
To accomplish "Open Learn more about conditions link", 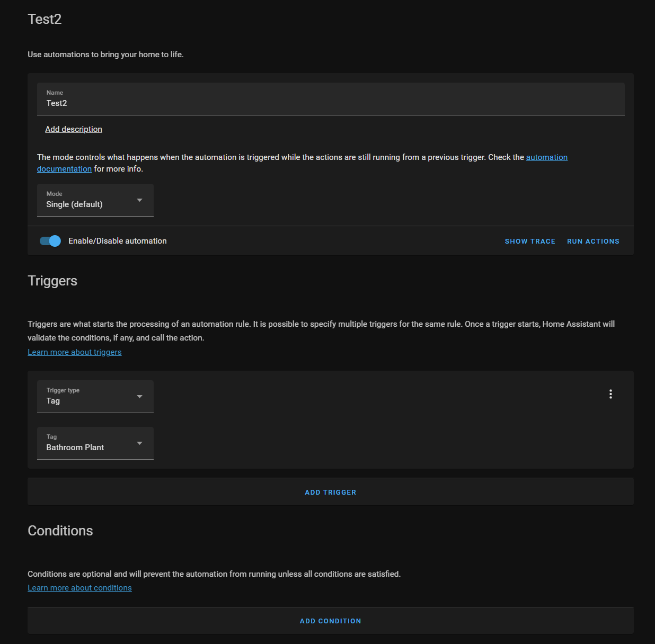I will (x=79, y=588).
